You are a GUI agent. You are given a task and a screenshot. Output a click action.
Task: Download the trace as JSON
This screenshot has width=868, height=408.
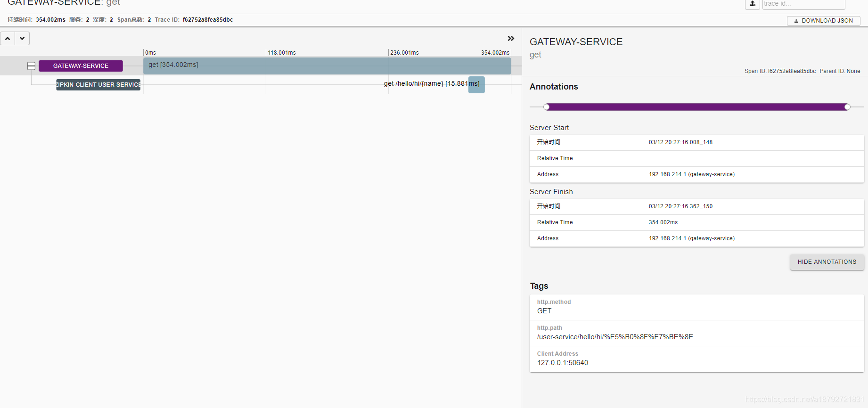pos(823,21)
